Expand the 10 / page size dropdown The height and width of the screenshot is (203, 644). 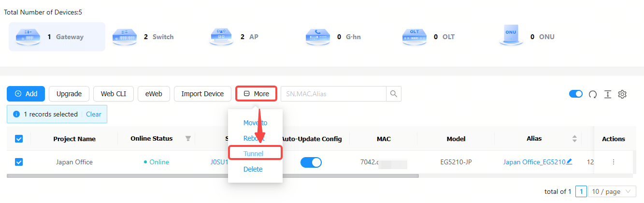(x=612, y=191)
